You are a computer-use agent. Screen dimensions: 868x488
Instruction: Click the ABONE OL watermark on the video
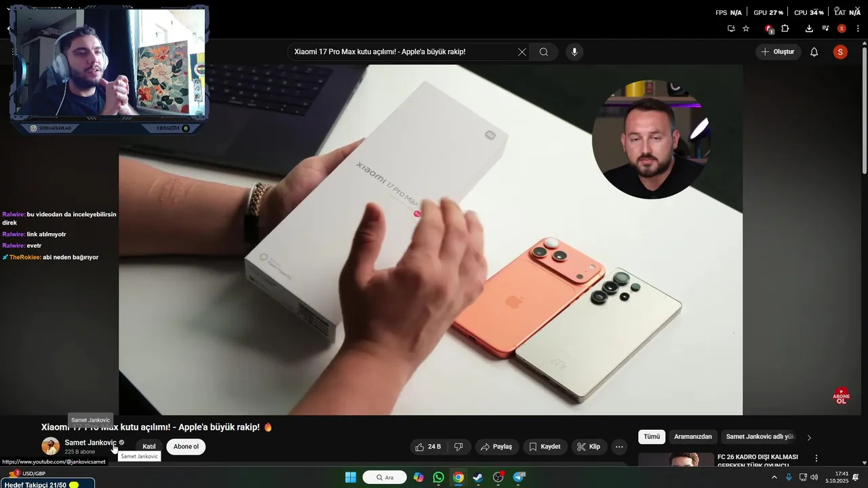click(841, 396)
